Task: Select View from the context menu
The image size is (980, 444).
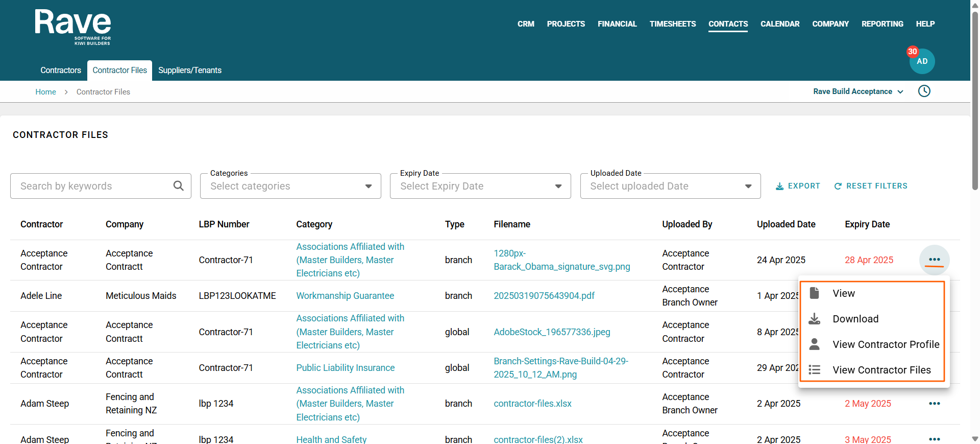Action: pos(843,293)
